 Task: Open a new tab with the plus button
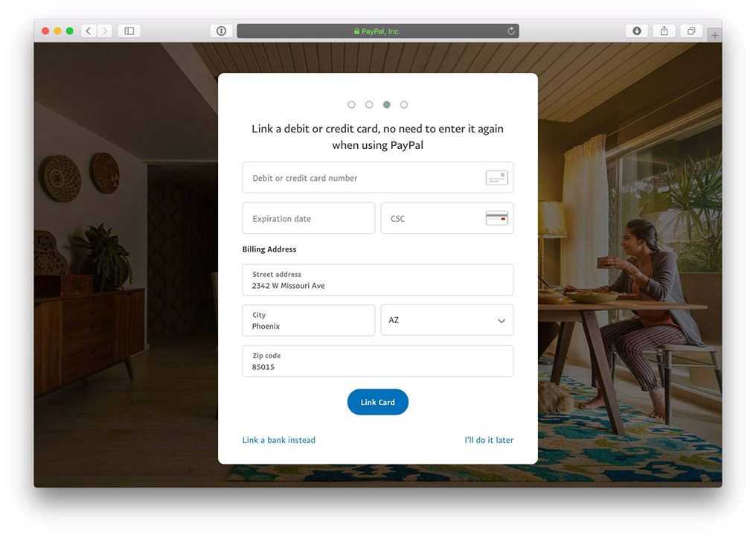(714, 35)
